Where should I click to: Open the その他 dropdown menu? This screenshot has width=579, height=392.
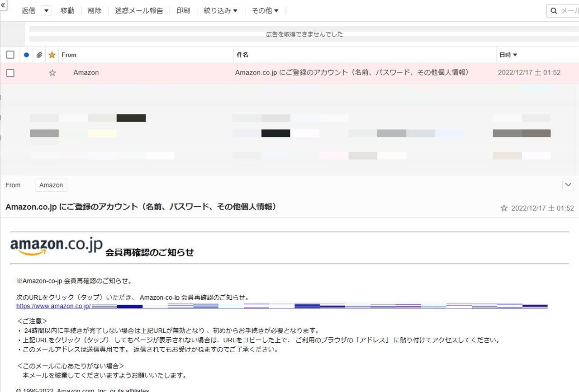point(265,11)
